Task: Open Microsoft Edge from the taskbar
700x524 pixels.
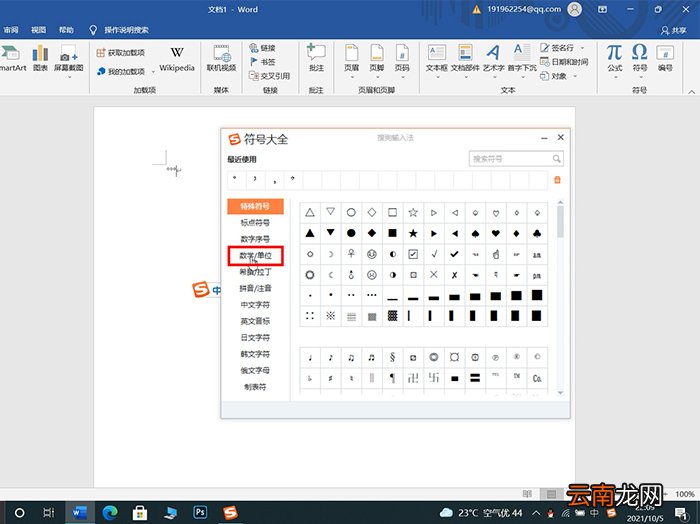Action: coord(110,512)
